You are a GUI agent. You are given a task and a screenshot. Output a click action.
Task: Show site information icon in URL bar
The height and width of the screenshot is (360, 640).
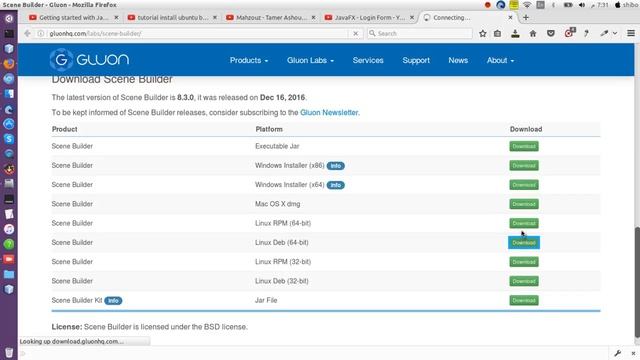pyautogui.click(x=40, y=33)
